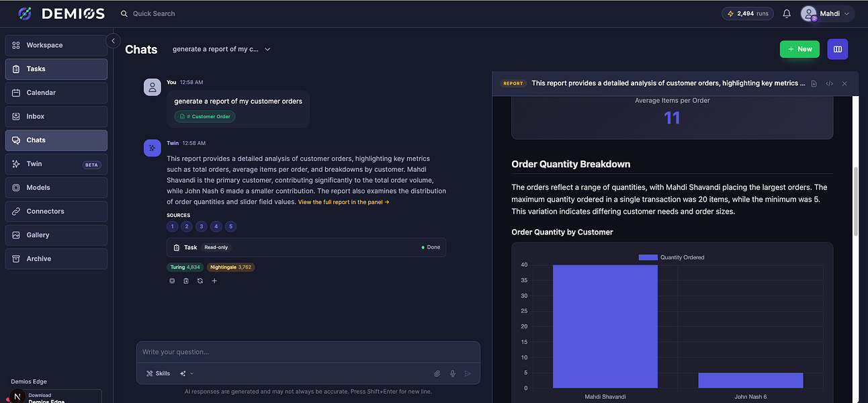
Task: Start a New chat
Action: point(799,49)
